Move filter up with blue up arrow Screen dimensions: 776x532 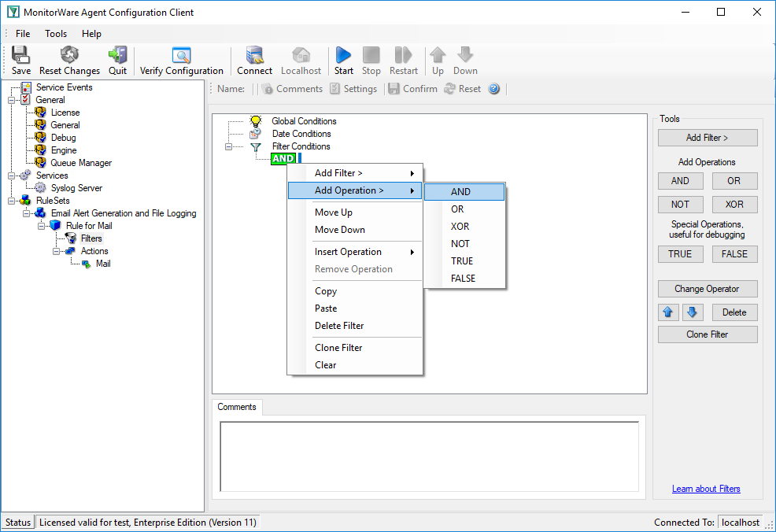click(668, 312)
